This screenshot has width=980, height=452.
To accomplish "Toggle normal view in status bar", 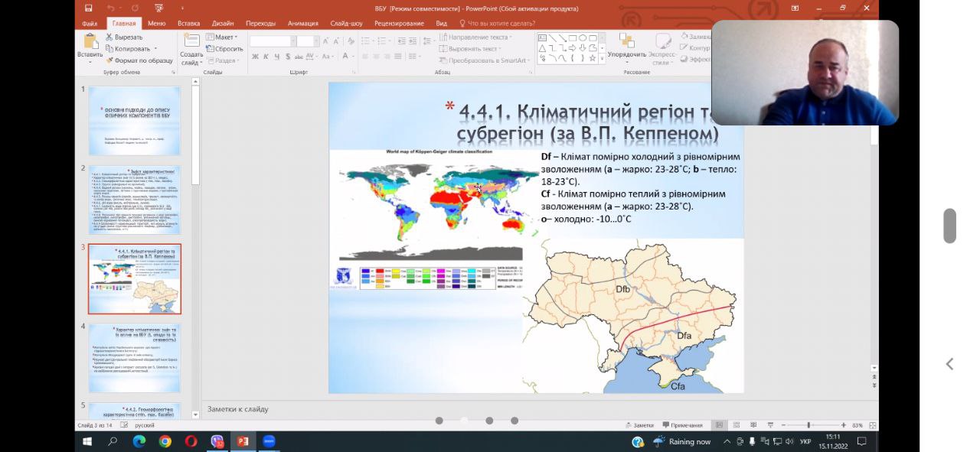I will pyautogui.click(x=719, y=425).
